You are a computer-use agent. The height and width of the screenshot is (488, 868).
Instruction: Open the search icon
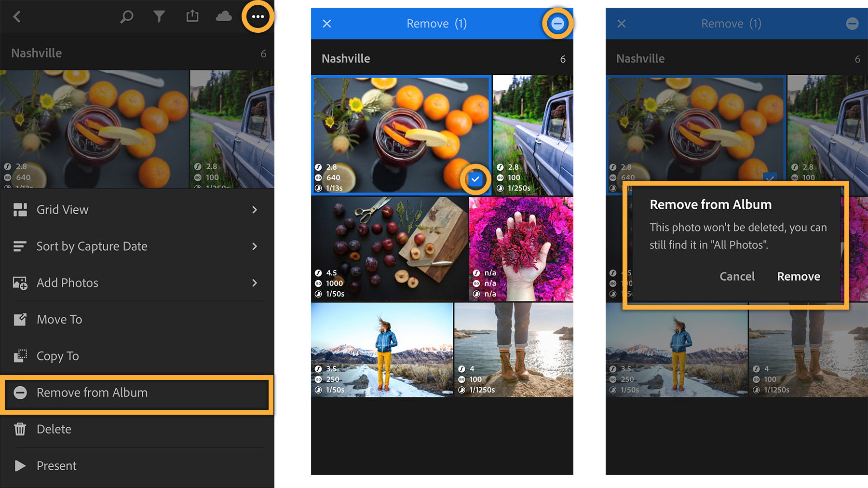click(x=126, y=16)
